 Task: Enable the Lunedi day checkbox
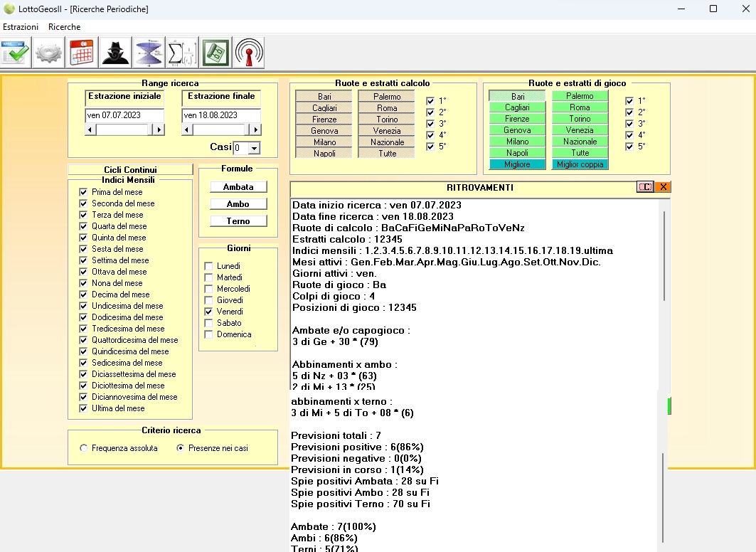[x=209, y=266]
